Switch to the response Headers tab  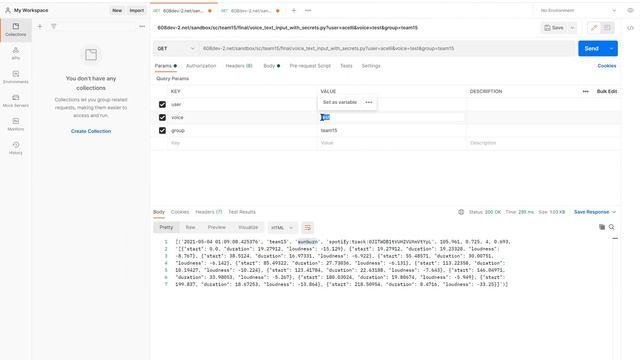tap(209, 212)
